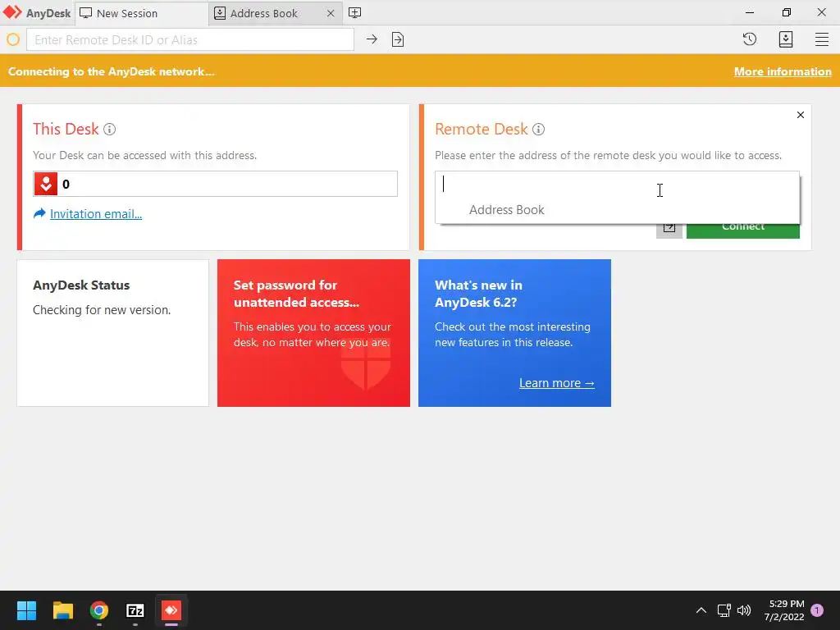Click into the Remote Desk address input
The width and height of the screenshot is (840, 630).
[617, 184]
